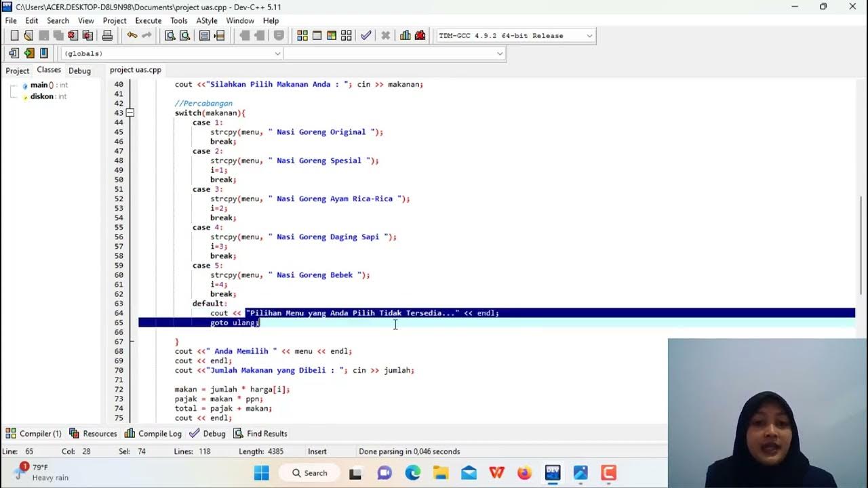Open the Resources bottom tab
This screenshot has height=488, width=868.
tap(93, 434)
